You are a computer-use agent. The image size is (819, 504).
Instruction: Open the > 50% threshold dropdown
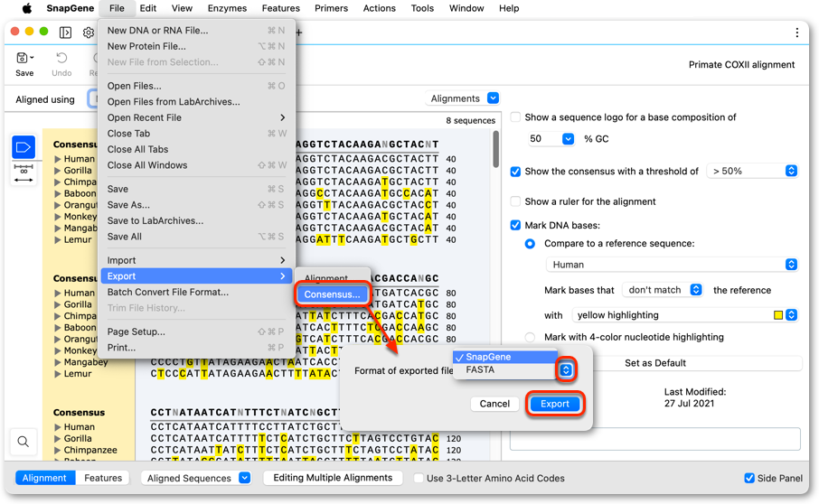coord(752,171)
